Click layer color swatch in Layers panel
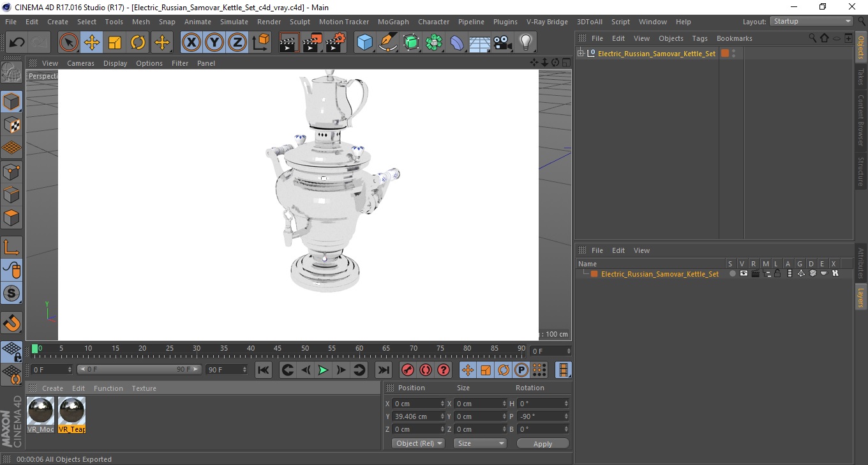 click(594, 273)
